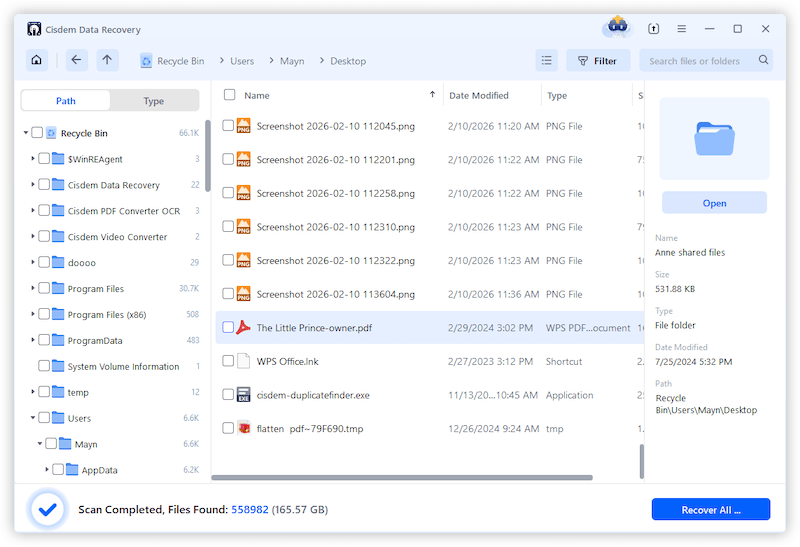Viewport: 800px width, 547px height.
Task: Click the temp folder icon in tree
Action: pyautogui.click(x=58, y=391)
